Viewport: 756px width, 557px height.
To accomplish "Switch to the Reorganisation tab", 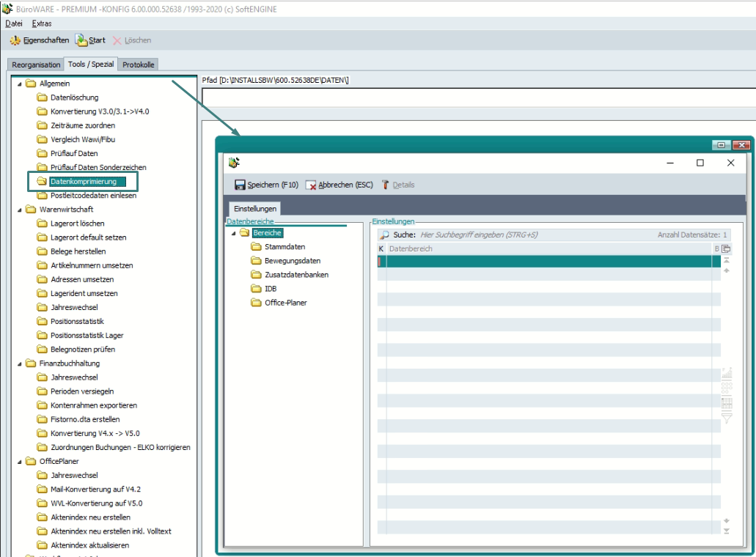I will click(35, 64).
